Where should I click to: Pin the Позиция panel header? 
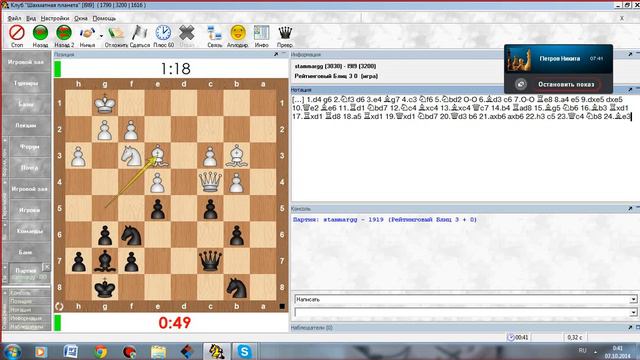[x=276, y=54]
